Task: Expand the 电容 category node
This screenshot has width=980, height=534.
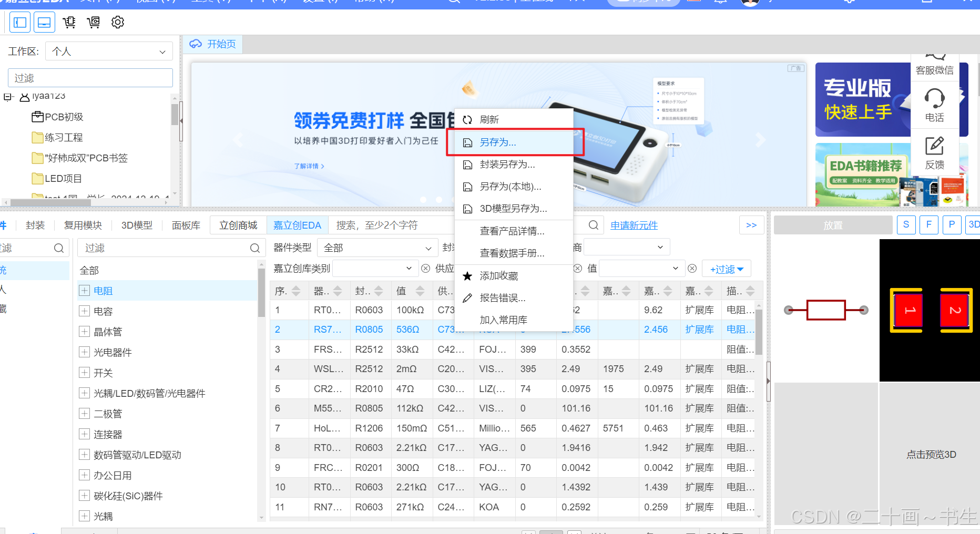Action: click(84, 311)
